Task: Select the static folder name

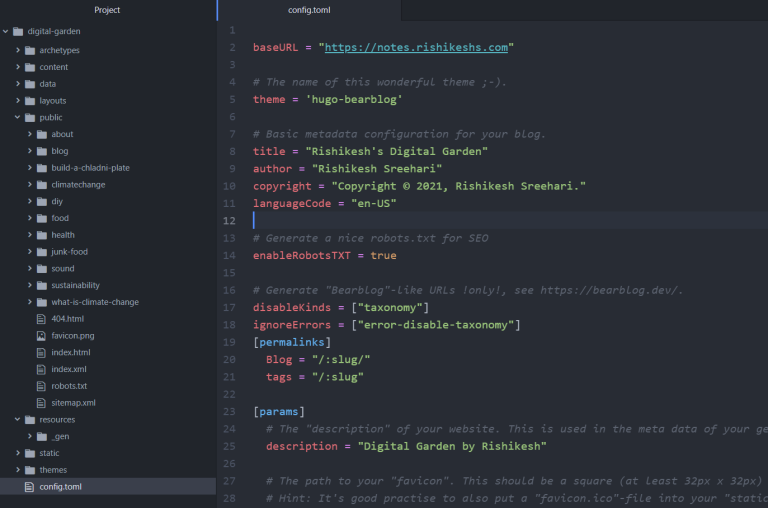Action: [x=49, y=453]
